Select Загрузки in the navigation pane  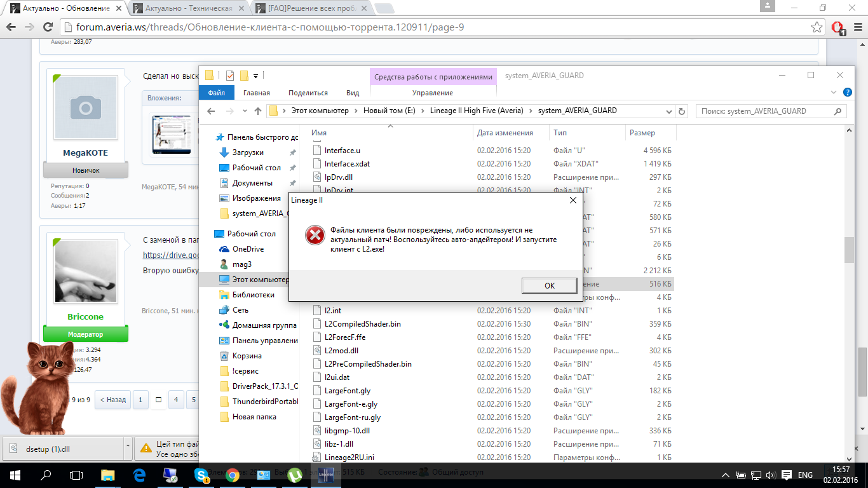coord(248,152)
